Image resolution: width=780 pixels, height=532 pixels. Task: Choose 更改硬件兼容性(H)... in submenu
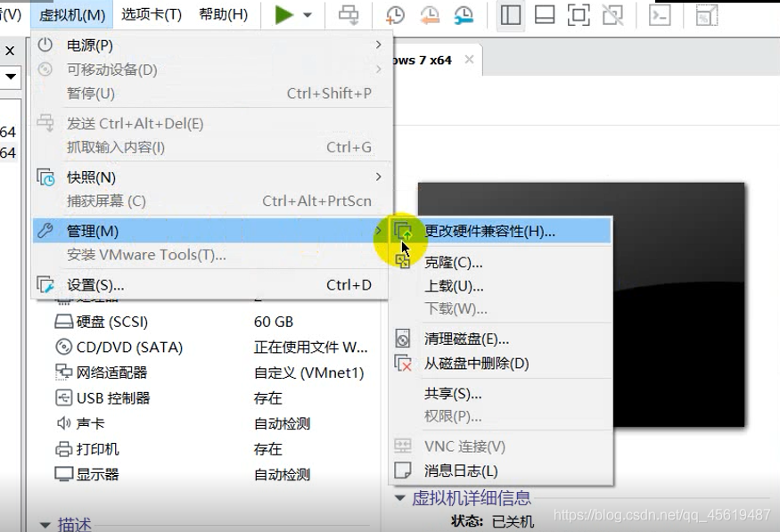(501, 231)
